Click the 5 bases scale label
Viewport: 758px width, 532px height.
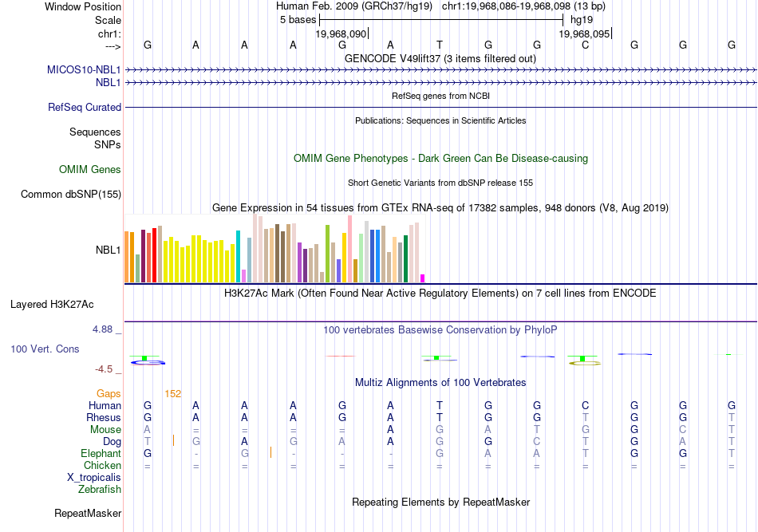(x=298, y=20)
